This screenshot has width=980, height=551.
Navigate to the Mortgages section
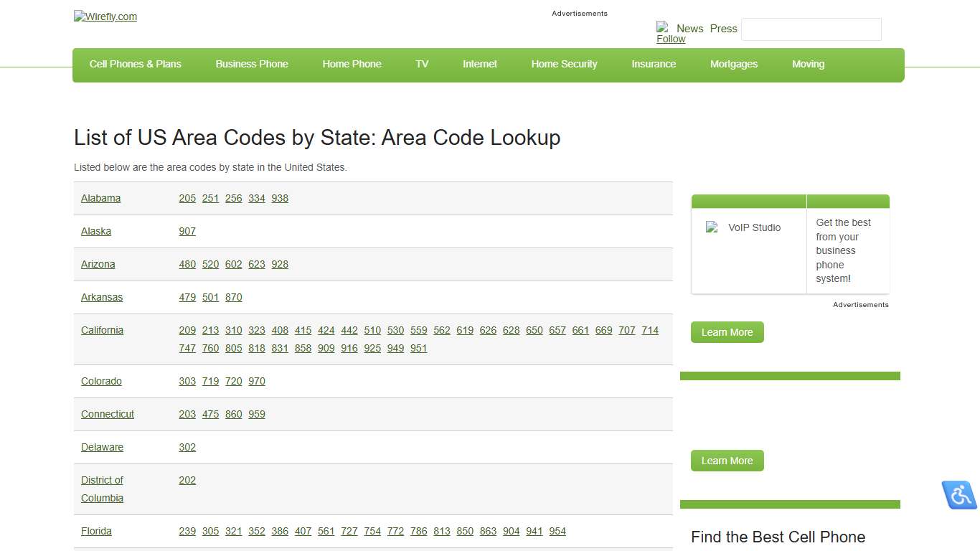click(734, 64)
